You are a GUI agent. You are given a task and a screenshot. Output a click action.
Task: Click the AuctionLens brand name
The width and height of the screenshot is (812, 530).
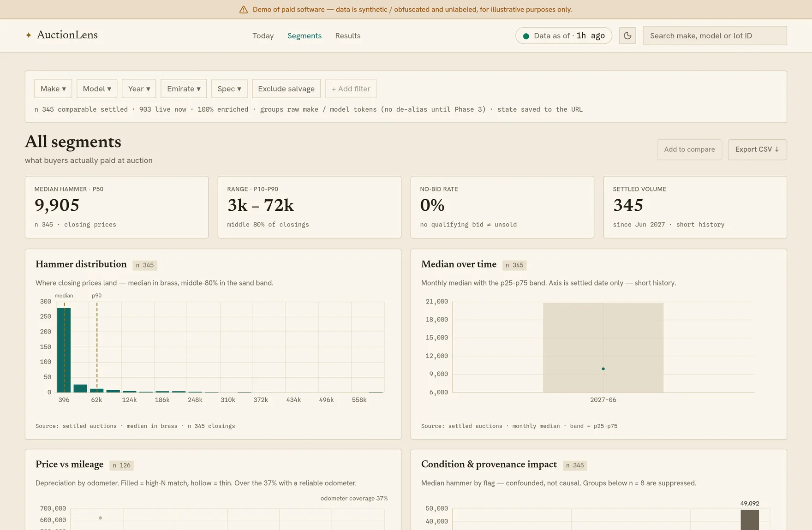click(67, 35)
